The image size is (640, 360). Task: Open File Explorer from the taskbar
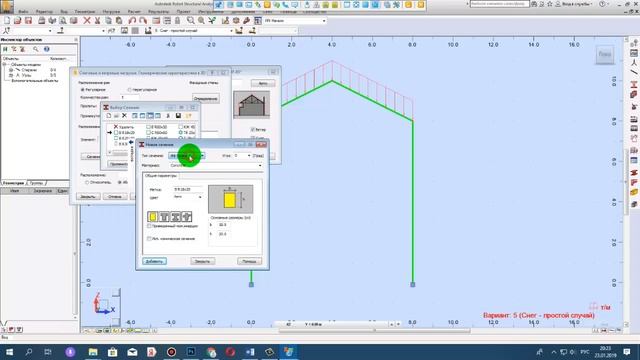tap(93, 352)
